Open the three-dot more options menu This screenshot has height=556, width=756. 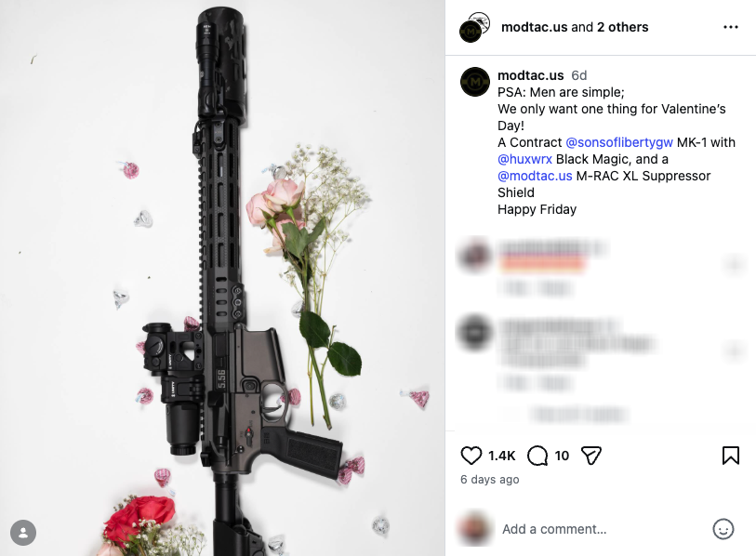(731, 27)
